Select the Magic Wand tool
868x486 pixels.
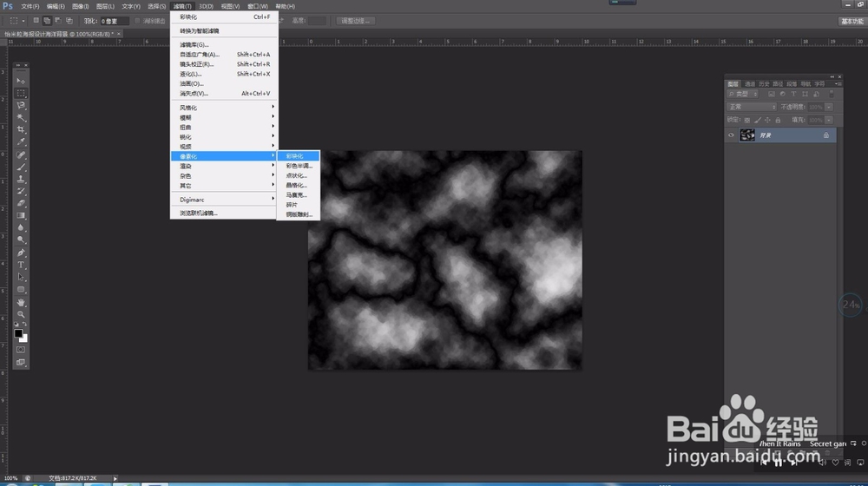pos(21,117)
